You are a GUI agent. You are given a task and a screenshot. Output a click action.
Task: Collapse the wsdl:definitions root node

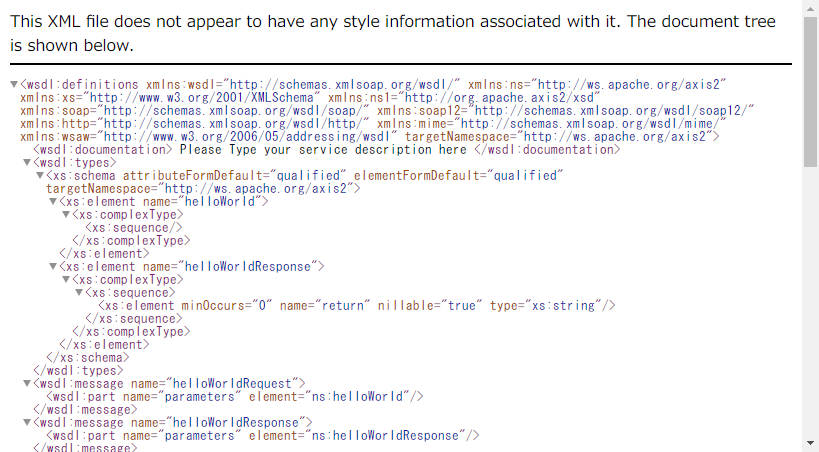pos(14,84)
